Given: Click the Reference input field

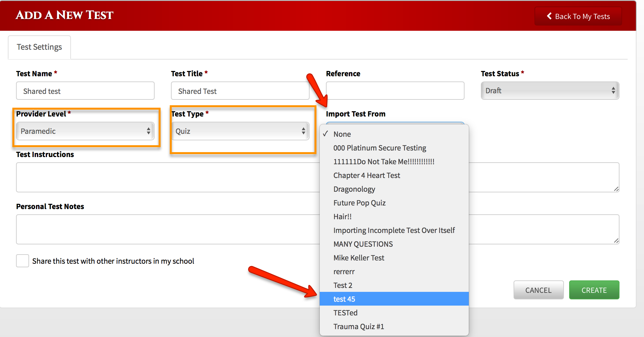Looking at the screenshot, I should pos(395,91).
